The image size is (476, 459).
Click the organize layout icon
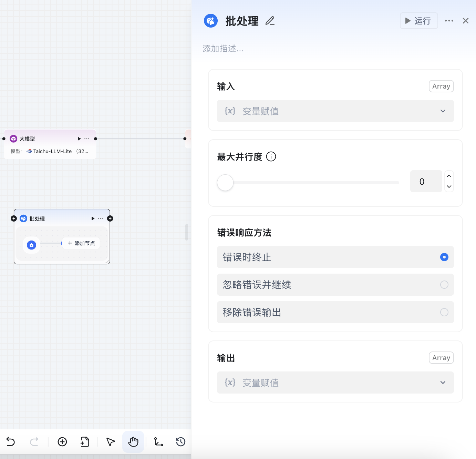click(x=158, y=441)
